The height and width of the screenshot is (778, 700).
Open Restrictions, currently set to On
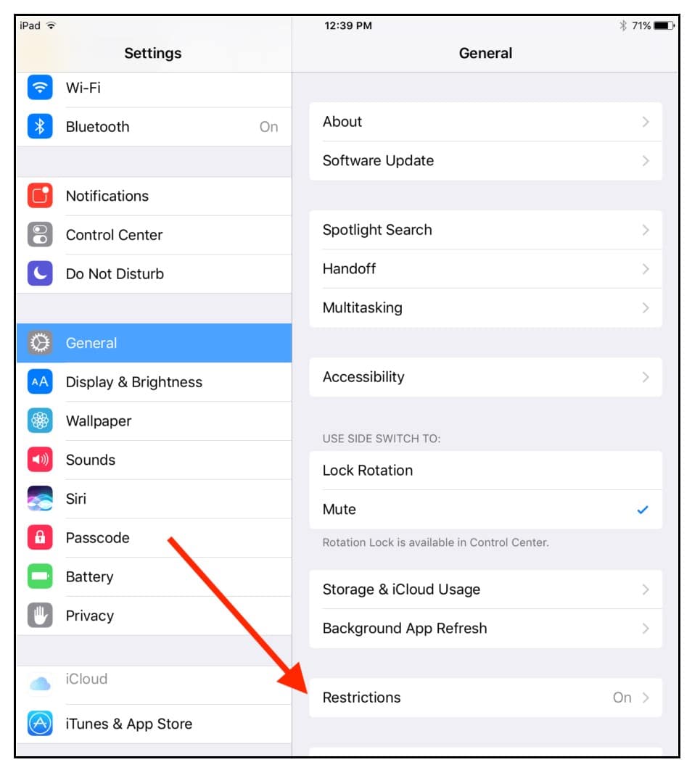click(485, 698)
